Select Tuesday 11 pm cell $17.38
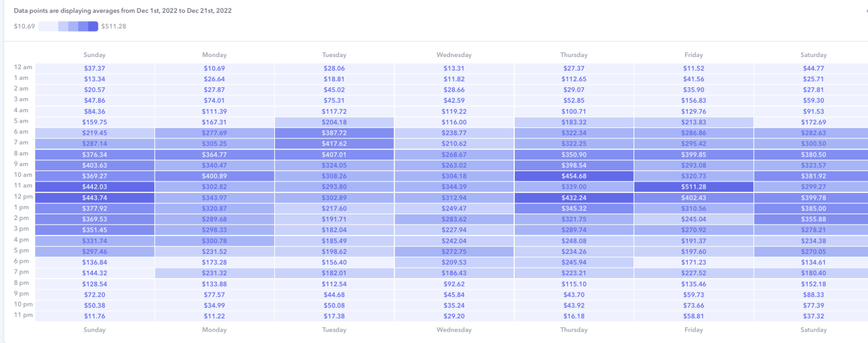 (x=334, y=316)
